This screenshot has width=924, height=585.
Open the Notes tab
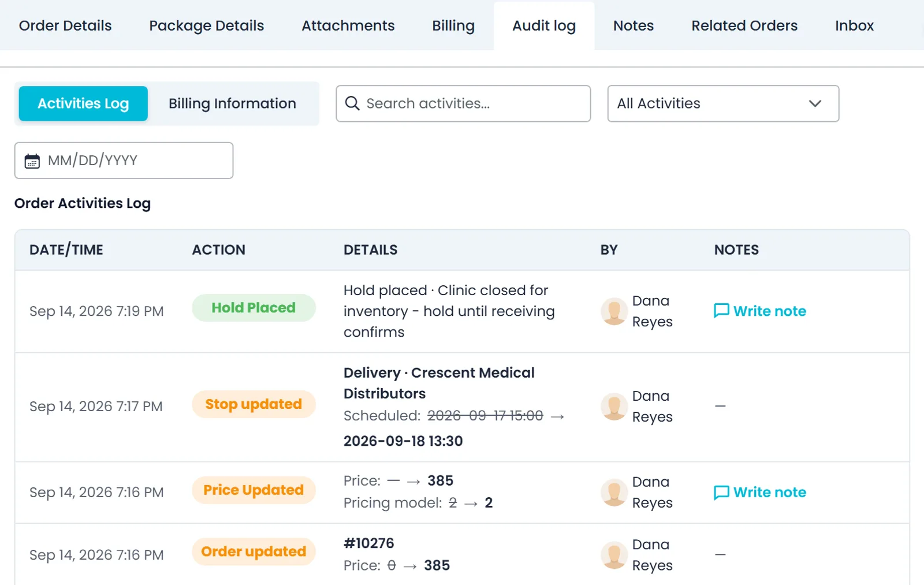point(634,25)
